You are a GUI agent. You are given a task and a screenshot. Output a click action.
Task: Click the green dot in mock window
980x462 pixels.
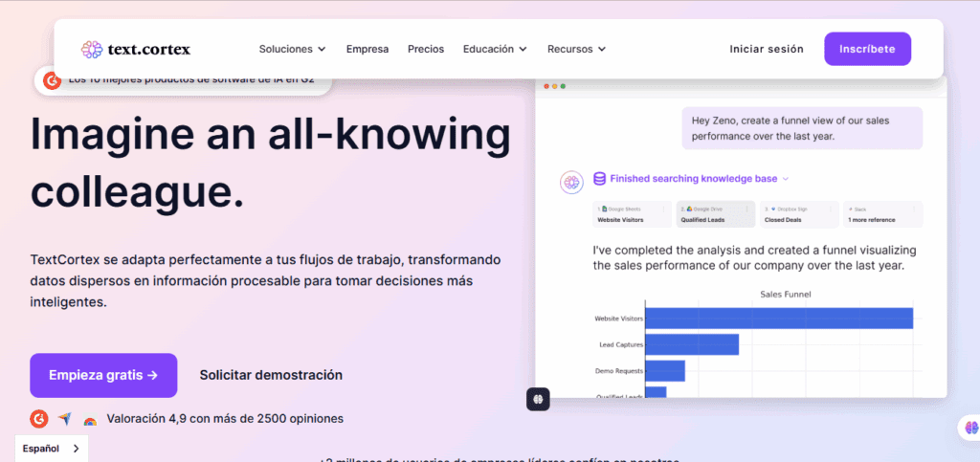coord(563,86)
